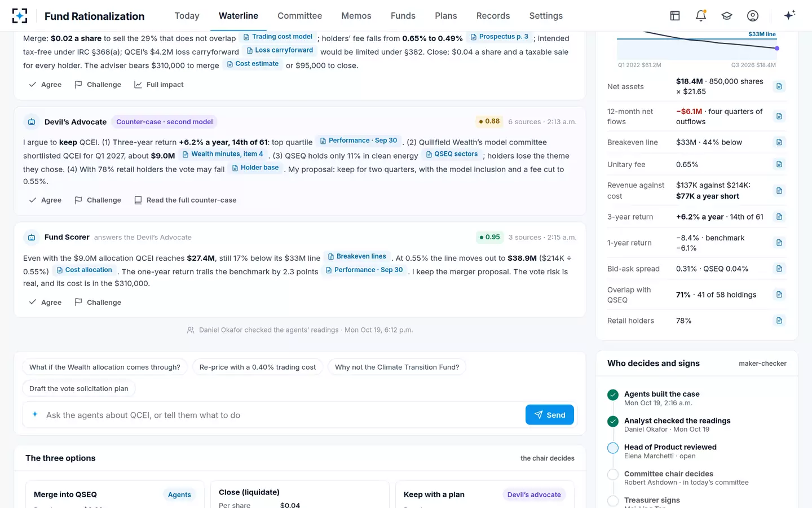Open source document for 3-year return row
The image size is (812, 508).
779,217
